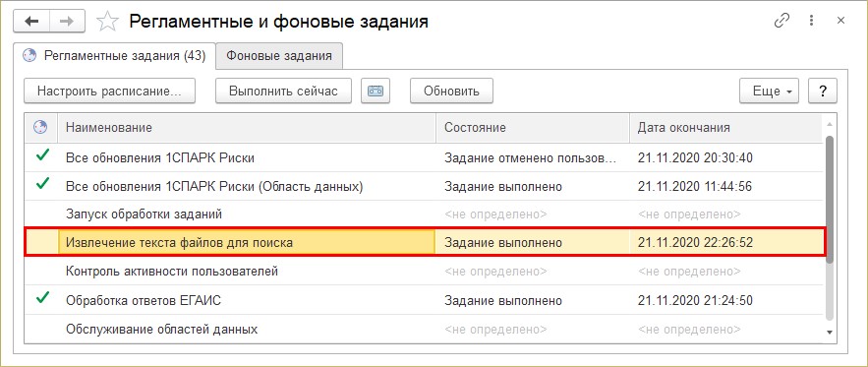The image size is (868, 367).
Task: Expand the Еще dropdown menu
Action: [x=769, y=91]
